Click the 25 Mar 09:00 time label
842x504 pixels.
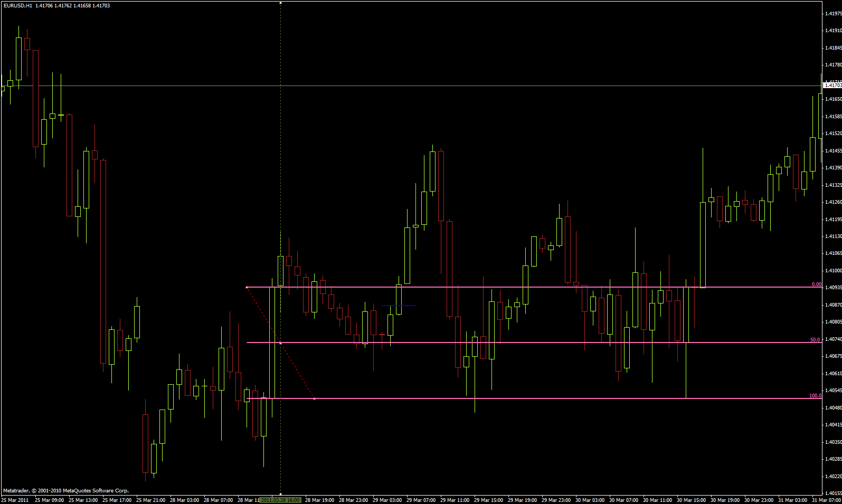[x=49, y=500]
